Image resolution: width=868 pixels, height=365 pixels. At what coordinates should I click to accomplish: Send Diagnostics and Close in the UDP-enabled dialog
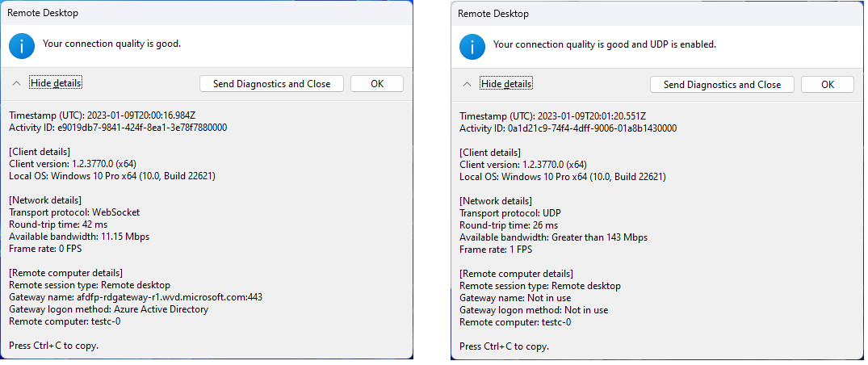(722, 84)
